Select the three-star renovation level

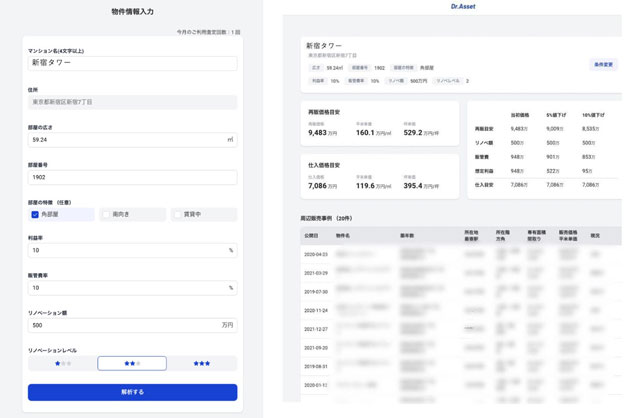click(202, 363)
